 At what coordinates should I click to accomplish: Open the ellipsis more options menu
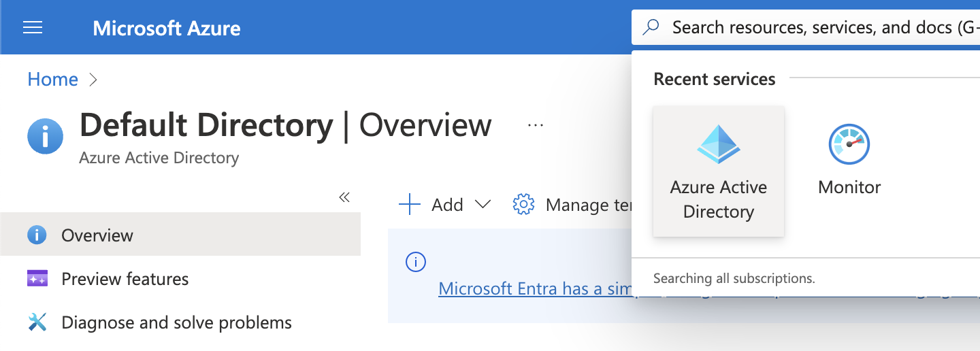coord(536,126)
